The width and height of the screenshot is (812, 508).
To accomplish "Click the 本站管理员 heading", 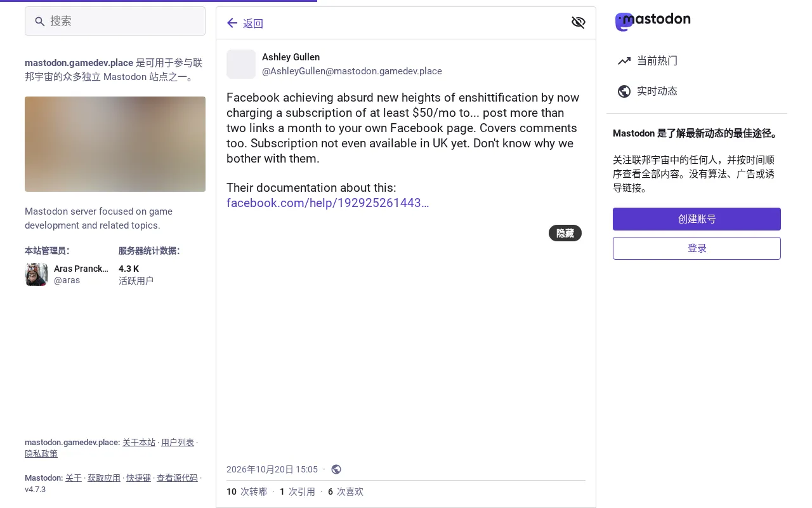I will (x=47, y=251).
